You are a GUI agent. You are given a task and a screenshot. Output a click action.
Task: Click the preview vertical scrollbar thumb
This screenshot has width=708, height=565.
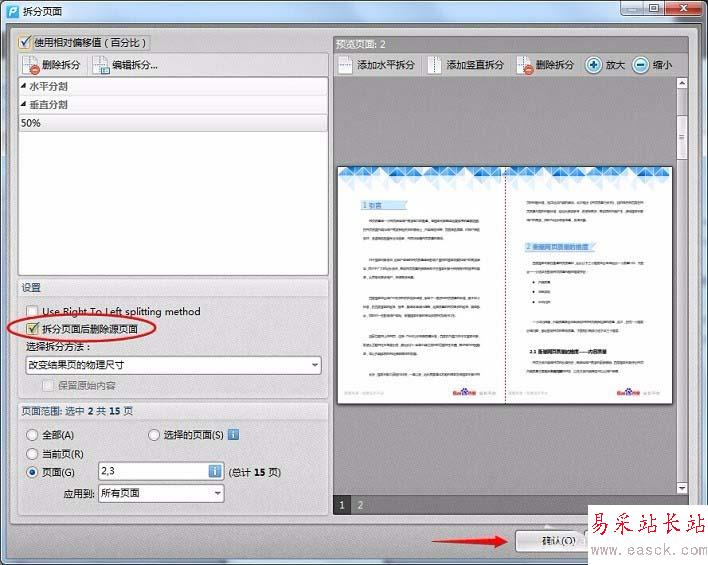(x=682, y=137)
